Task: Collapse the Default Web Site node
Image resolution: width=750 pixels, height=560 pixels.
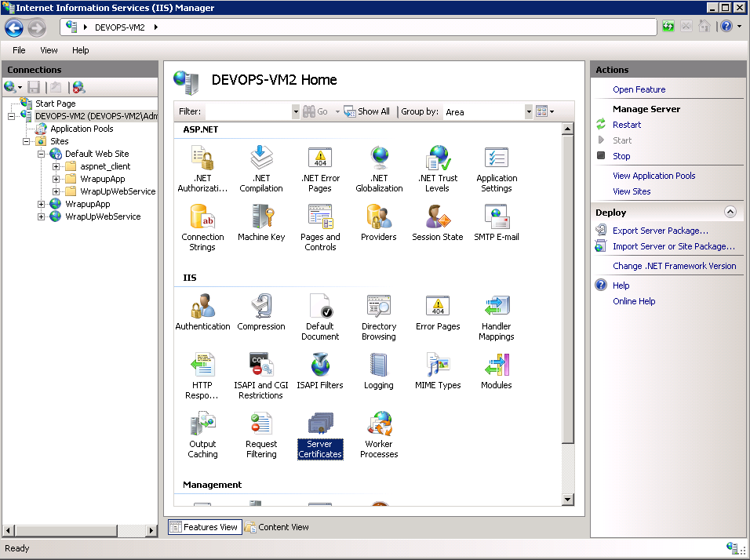Action: click(x=42, y=154)
